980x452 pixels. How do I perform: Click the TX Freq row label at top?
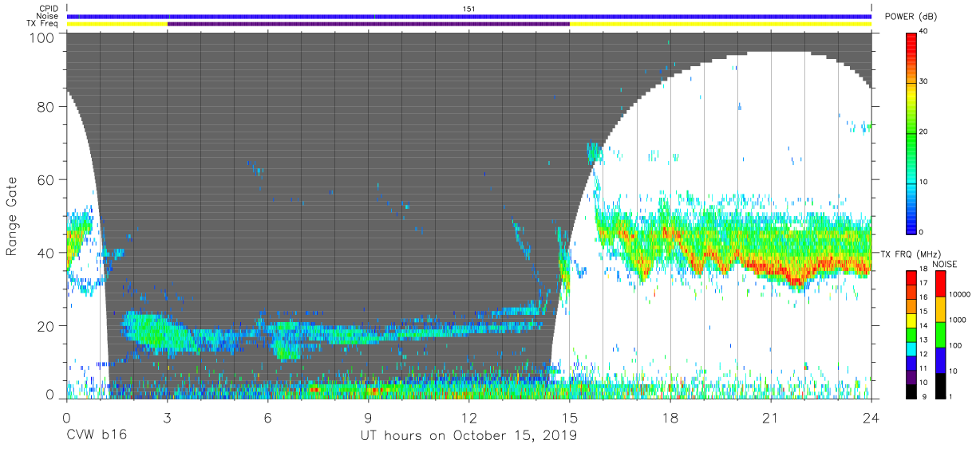(x=42, y=24)
